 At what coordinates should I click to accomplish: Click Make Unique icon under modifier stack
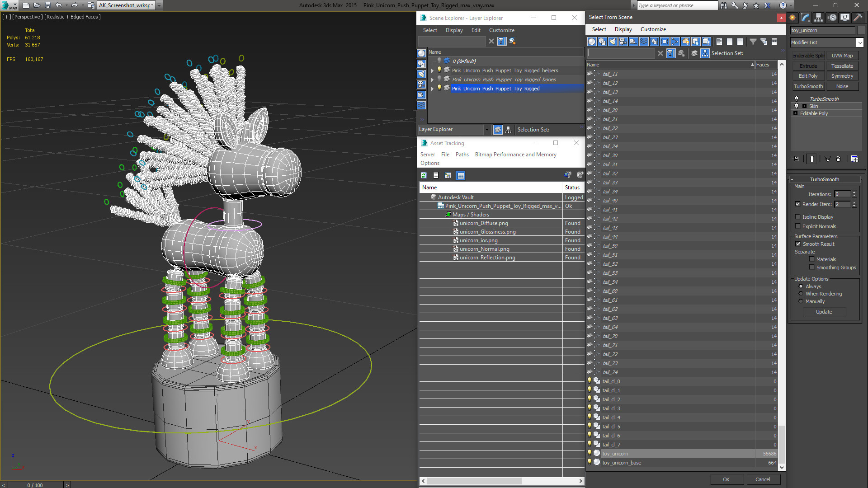click(827, 159)
